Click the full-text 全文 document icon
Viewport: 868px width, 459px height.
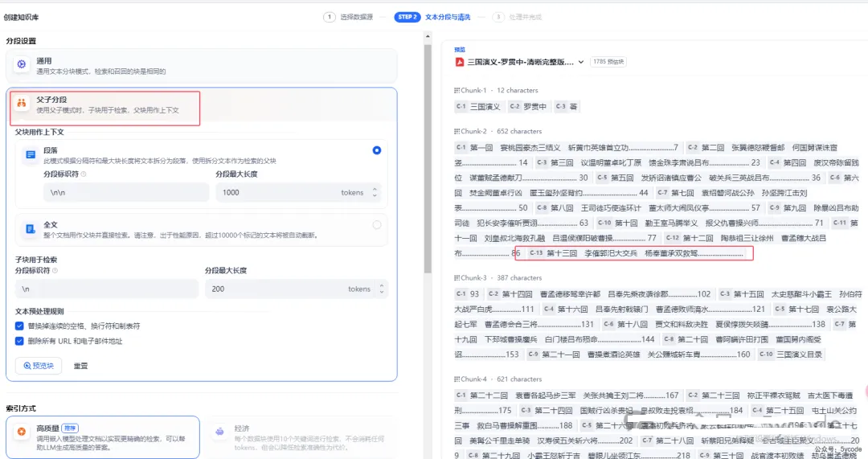pyautogui.click(x=31, y=229)
